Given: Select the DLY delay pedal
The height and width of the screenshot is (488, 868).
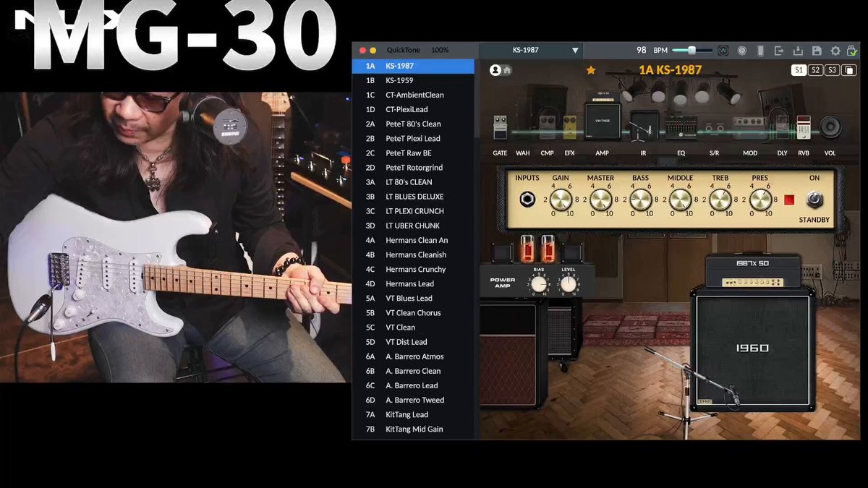Looking at the screenshot, I should [782, 127].
